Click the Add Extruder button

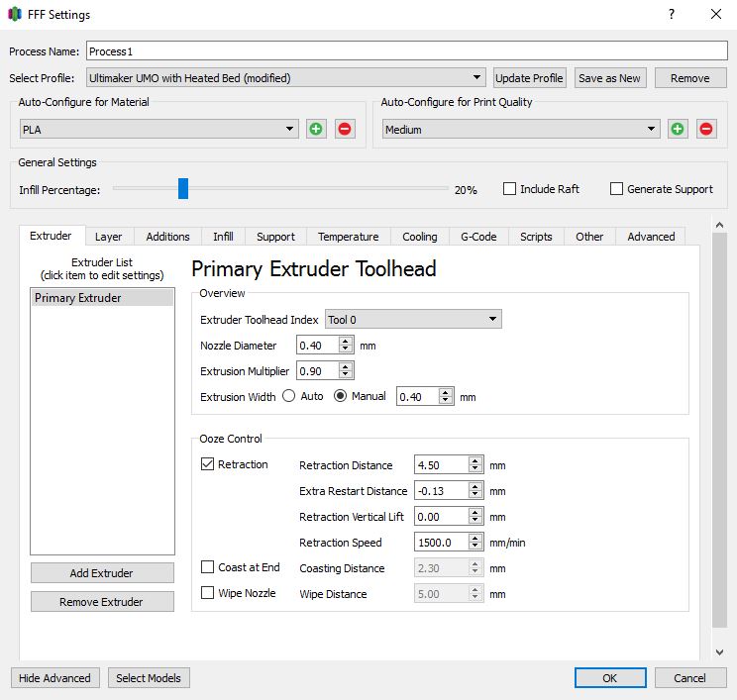tap(102, 573)
